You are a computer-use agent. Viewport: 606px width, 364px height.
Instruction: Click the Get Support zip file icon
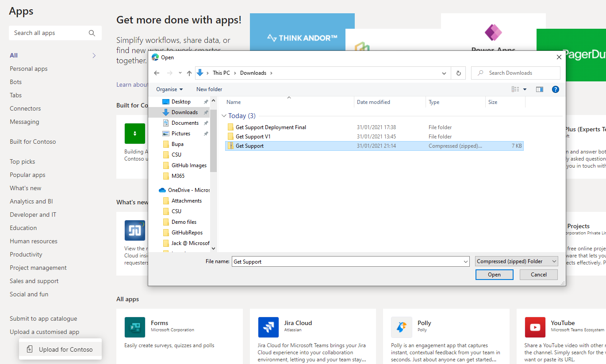[230, 146]
